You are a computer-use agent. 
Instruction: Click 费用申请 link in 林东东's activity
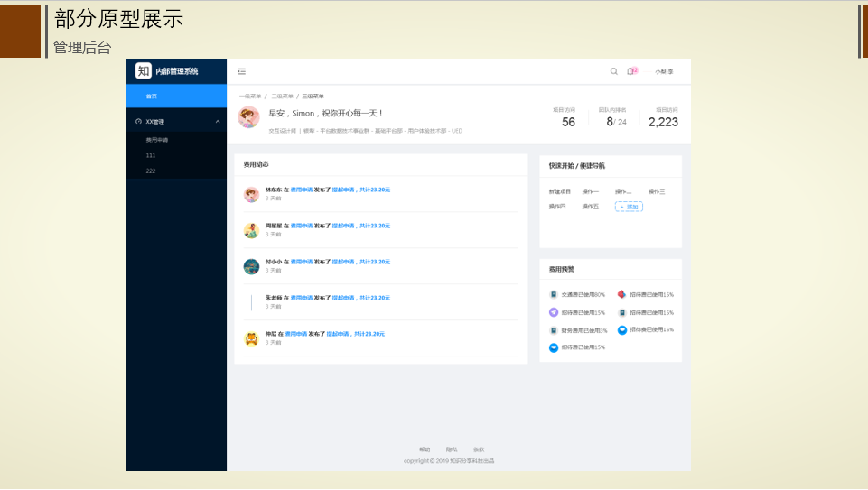(x=302, y=190)
